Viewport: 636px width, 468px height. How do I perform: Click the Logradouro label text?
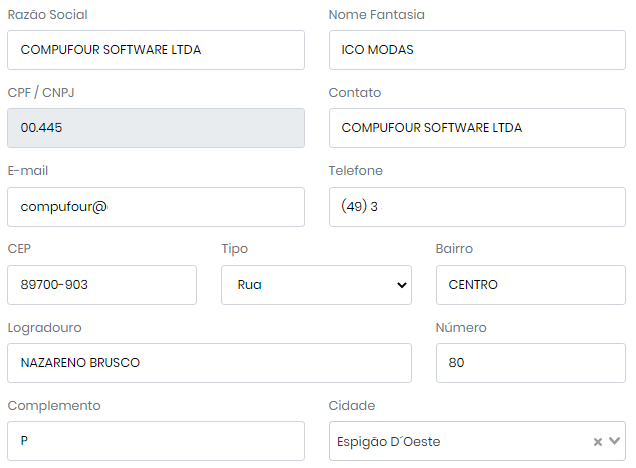point(44,327)
